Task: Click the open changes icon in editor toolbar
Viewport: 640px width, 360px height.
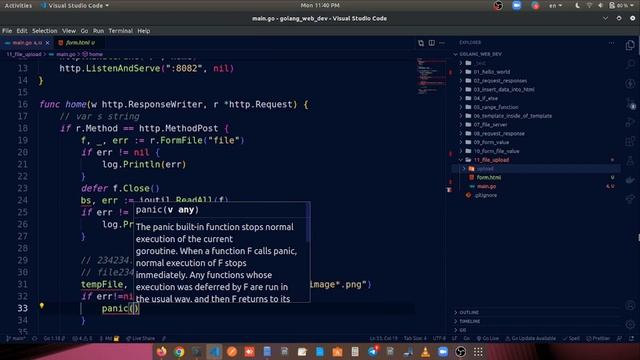Action: pyautogui.click(x=421, y=43)
